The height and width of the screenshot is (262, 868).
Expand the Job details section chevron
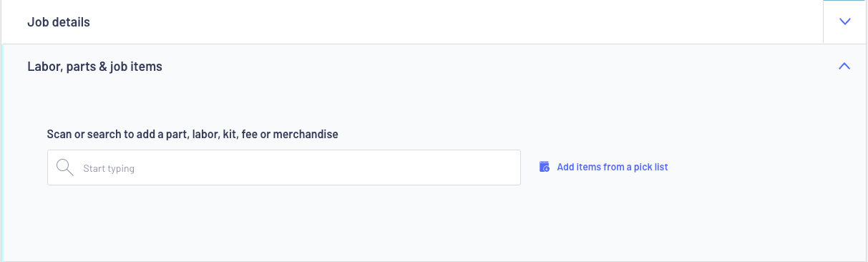[844, 21]
